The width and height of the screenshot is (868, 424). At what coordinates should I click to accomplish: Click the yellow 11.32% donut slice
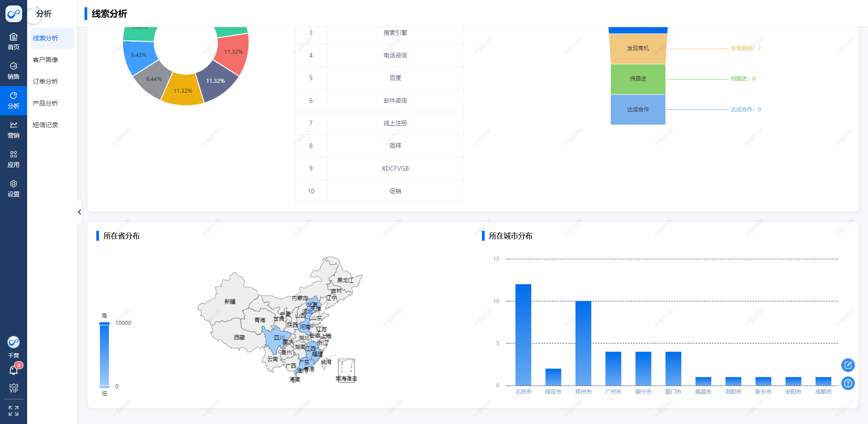tap(183, 91)
